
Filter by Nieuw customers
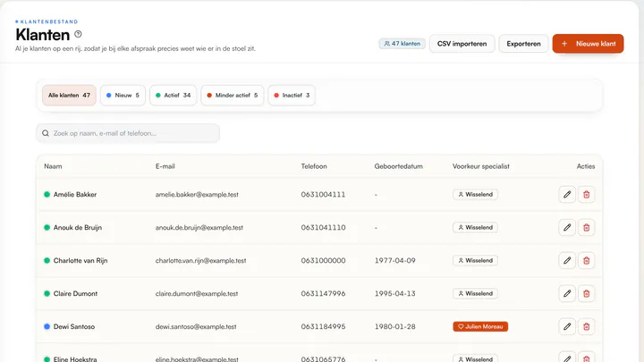tap(123, 96)
